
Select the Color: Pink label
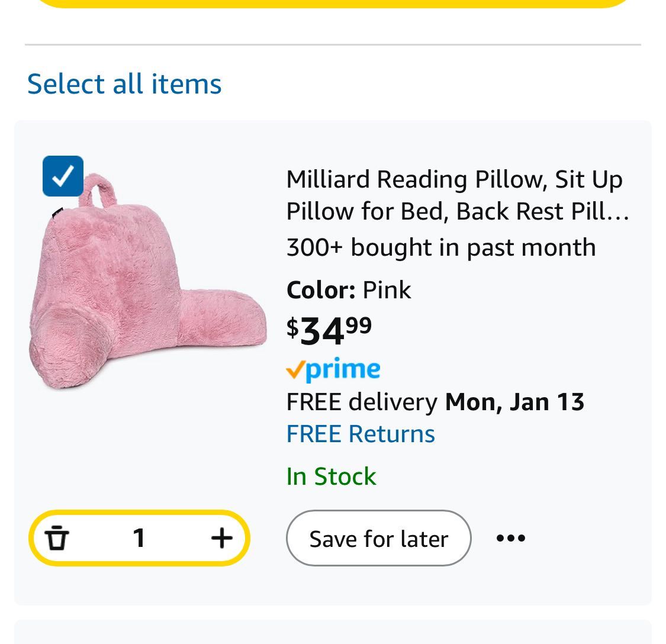pos(349,290)
